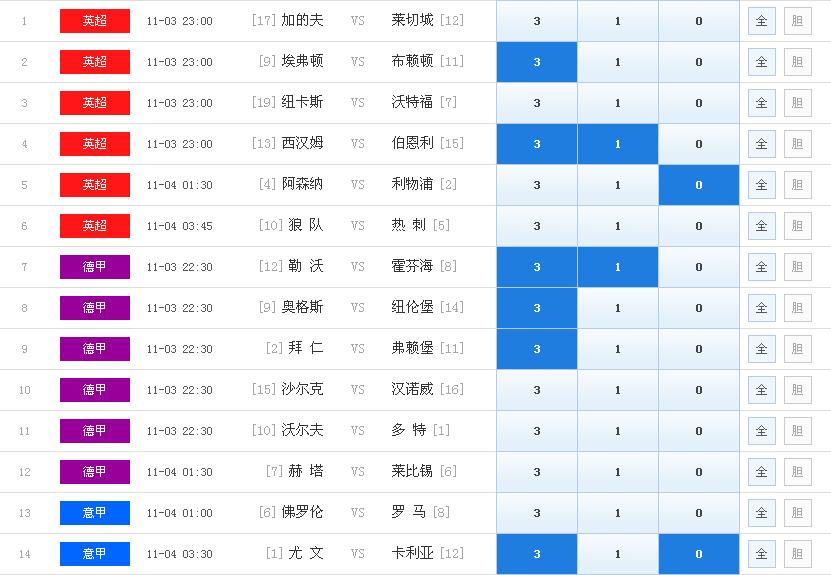The height and width of the screenshot is (575, 831).
Task: Select draw (1) for 拜仁 vs 弗赖堡
Action: tap(618, 349)
